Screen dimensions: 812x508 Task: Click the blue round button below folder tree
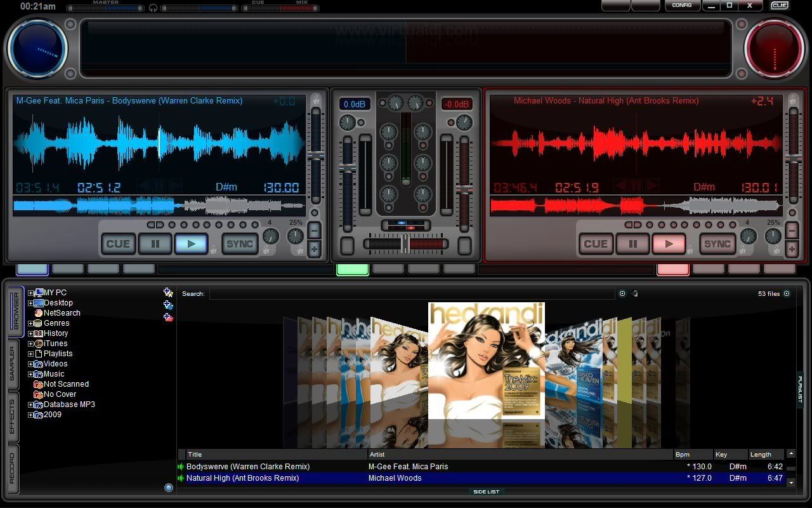[x=168, y=488]
